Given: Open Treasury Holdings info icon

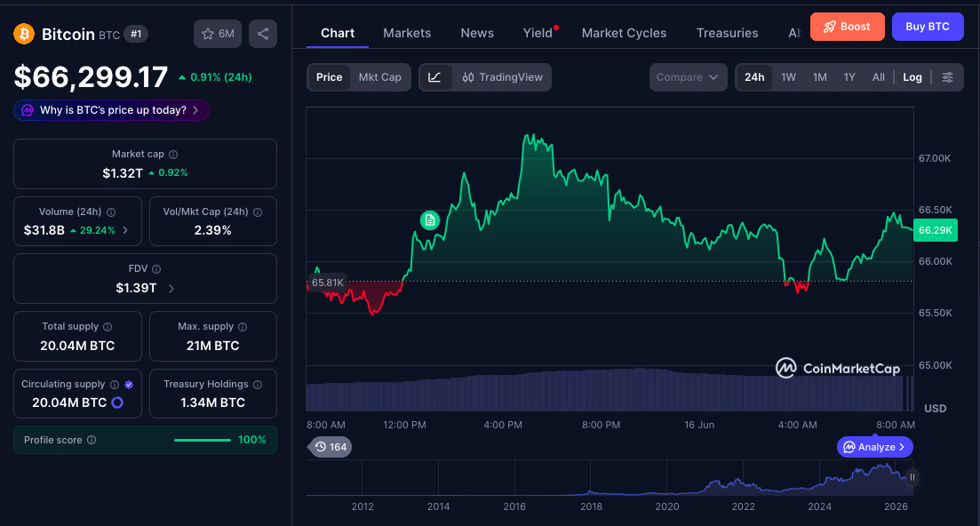Looking at the screenshot, I should pyautogui.click(x=258, y=385).
